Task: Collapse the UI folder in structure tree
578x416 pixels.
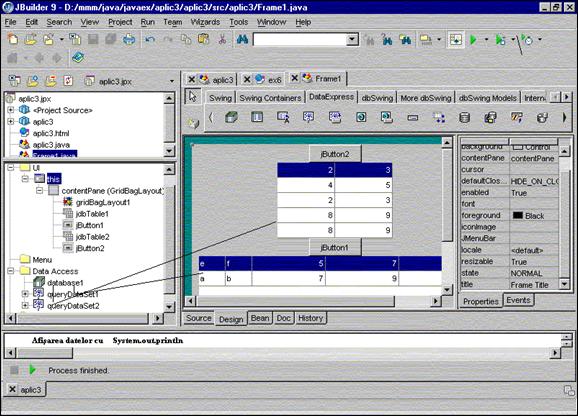Action: pyautogui.click(x=11, y=168)
